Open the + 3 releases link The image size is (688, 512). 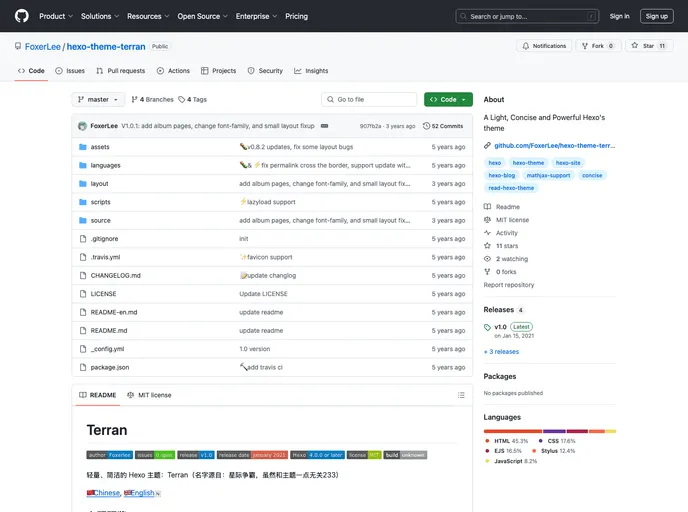[x=502, y=352]
